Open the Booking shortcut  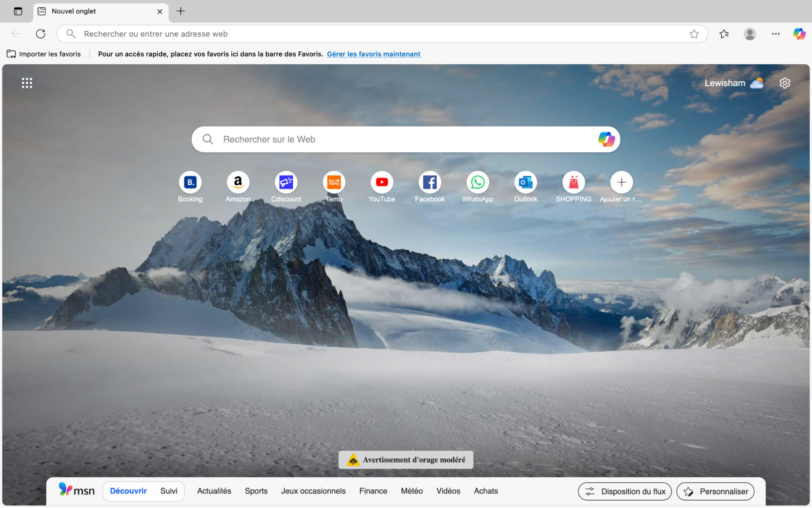point(190,182)
